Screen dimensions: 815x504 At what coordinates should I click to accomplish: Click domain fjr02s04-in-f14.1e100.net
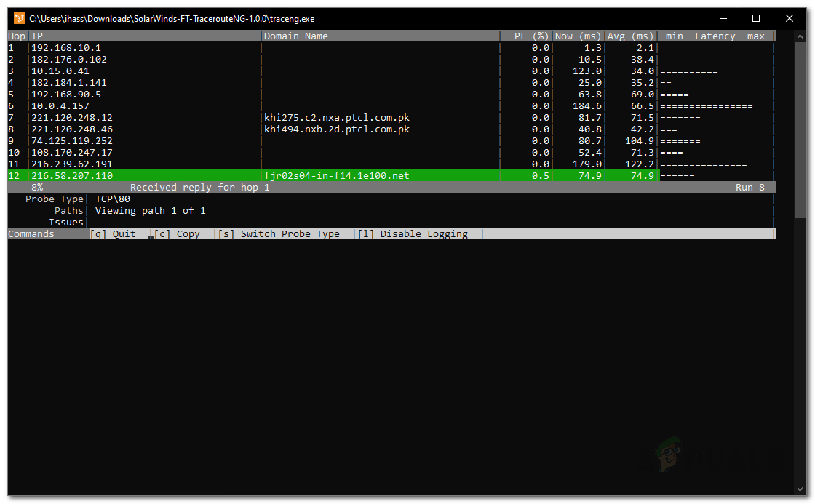click(x=337, y=175)
